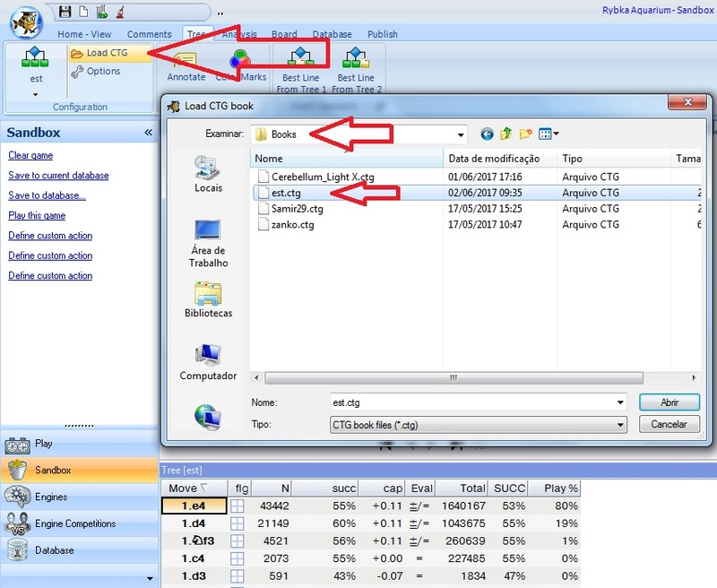Click the horizontal scrollbar in the file list
717x588 pixels.
click(454, 377)
